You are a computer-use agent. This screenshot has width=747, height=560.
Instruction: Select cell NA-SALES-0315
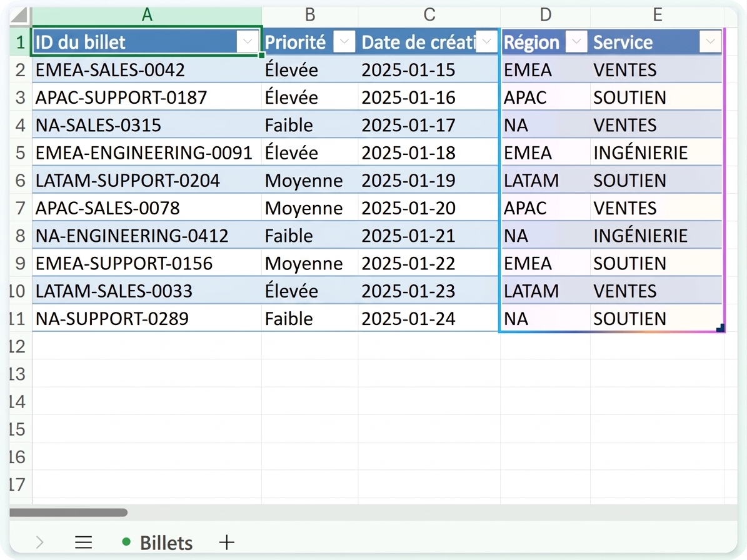[147, 125]
